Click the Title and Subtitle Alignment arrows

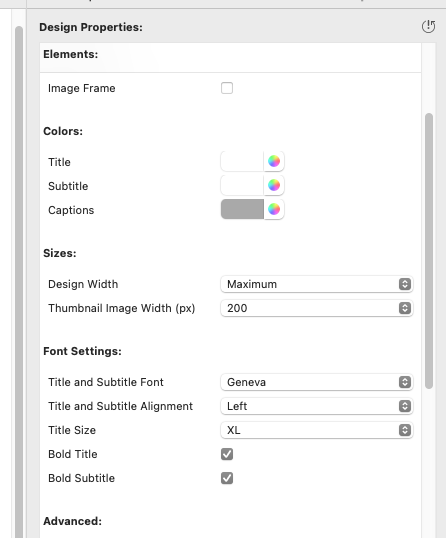[405, 406]
